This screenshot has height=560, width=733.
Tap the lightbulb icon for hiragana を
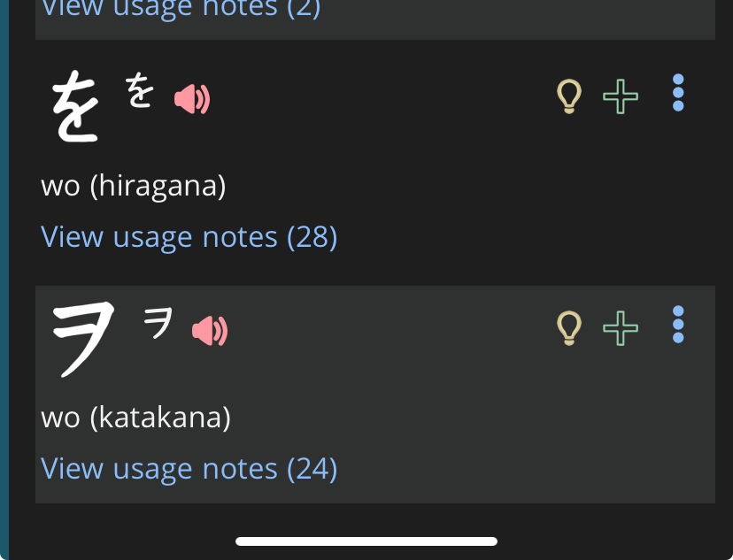point(568,96)
